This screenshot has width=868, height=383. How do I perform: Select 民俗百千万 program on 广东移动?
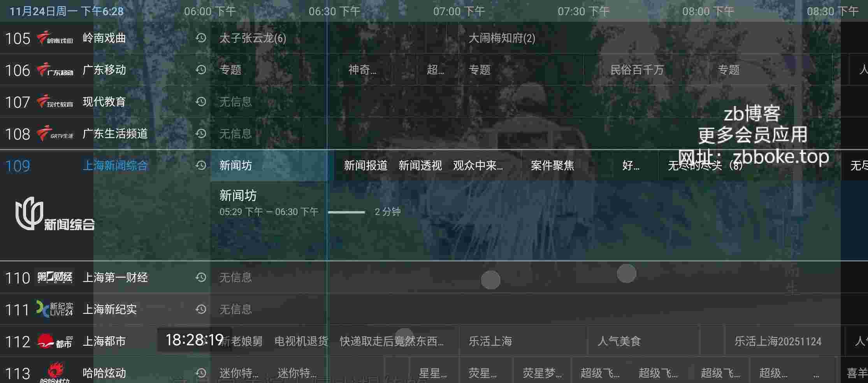(x=636, y=70)
